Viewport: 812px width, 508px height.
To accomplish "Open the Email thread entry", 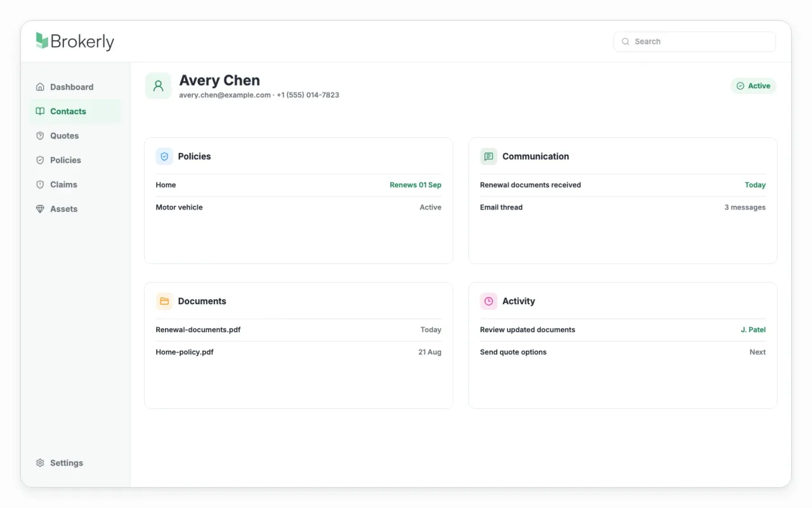I will (623, 207).
